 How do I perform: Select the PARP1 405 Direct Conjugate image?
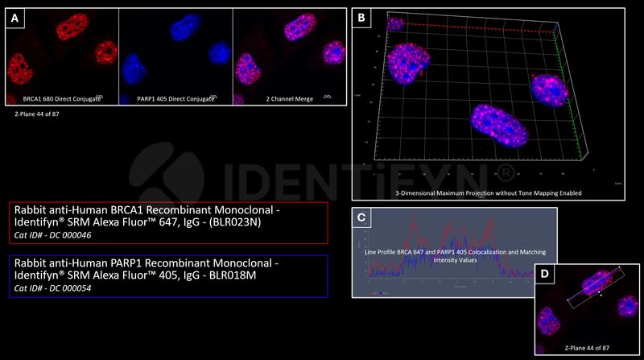[x=175, y=56]
